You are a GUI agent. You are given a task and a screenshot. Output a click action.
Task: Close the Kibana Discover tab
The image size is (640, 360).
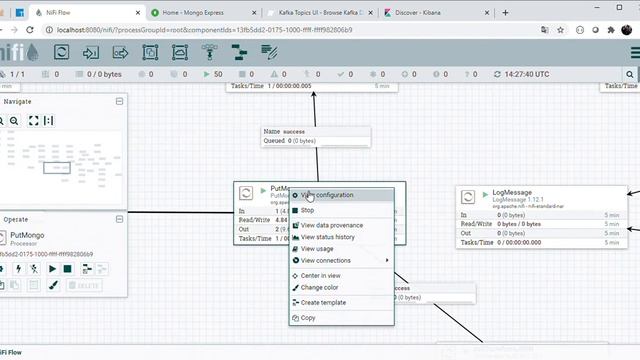tap(487, 13)
